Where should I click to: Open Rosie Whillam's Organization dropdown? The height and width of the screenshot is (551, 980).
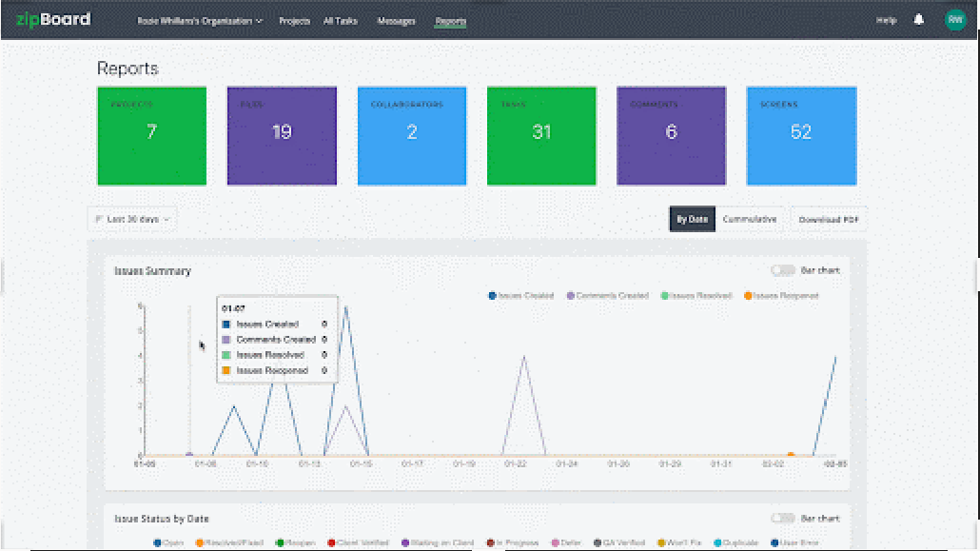(x=200, y=21)
